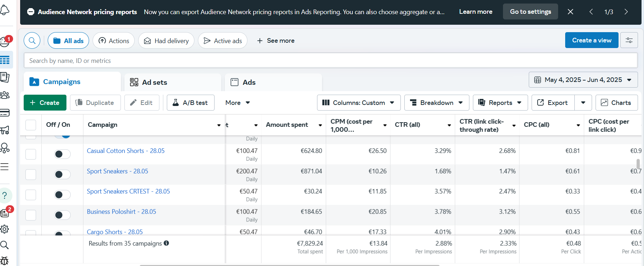Click Learn more link in banner
This screenshot has width=644, height=266.
coord(476,12)
